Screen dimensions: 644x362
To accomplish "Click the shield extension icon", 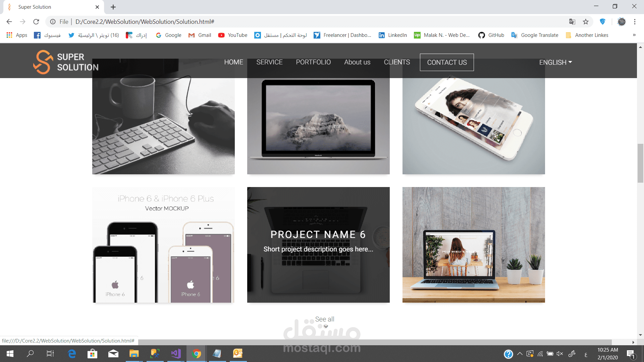I will pyautogui.click(x=602, y=22).
